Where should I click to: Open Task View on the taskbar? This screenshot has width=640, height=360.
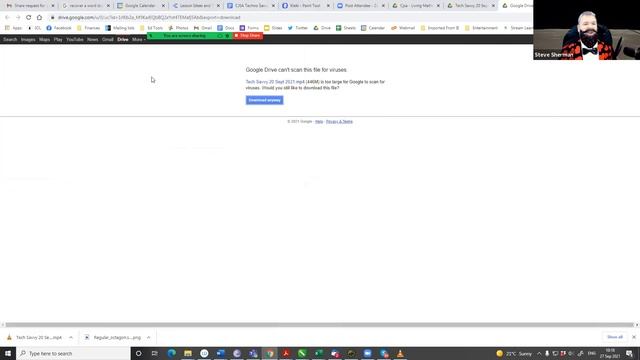point(155,353)
